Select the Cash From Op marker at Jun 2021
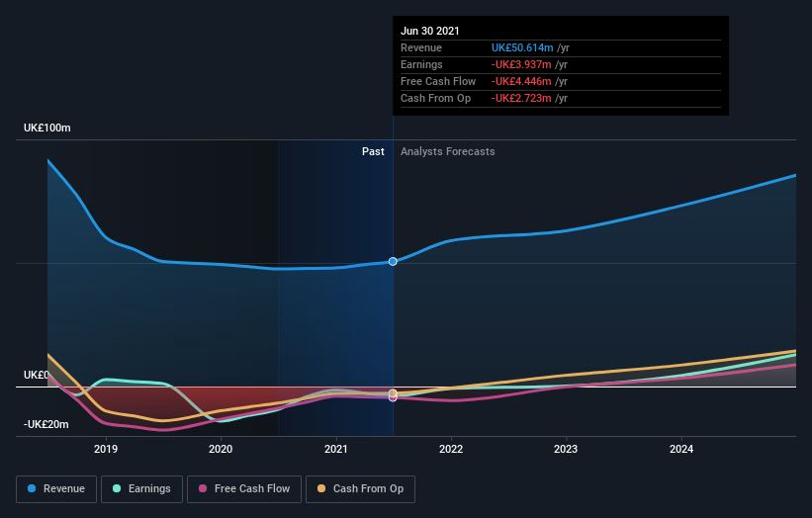 393,393
